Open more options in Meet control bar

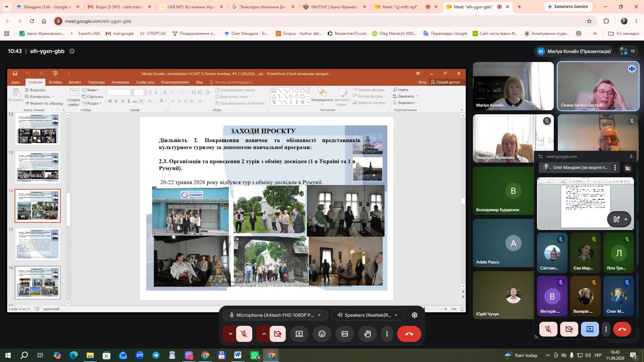point(387,334)
